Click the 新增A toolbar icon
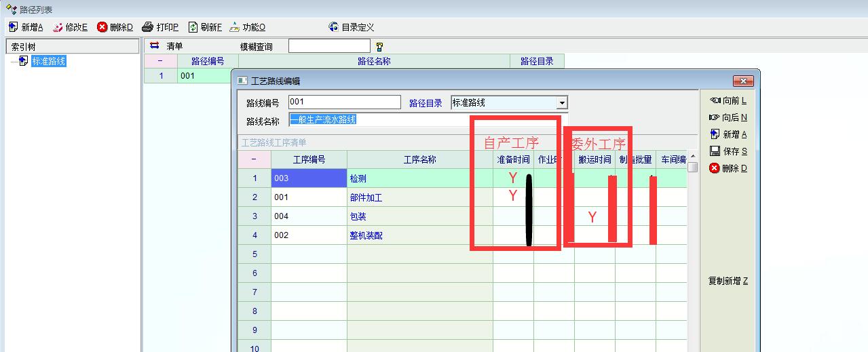The width and height of the screenshot is (868, 352). point(14,27)
